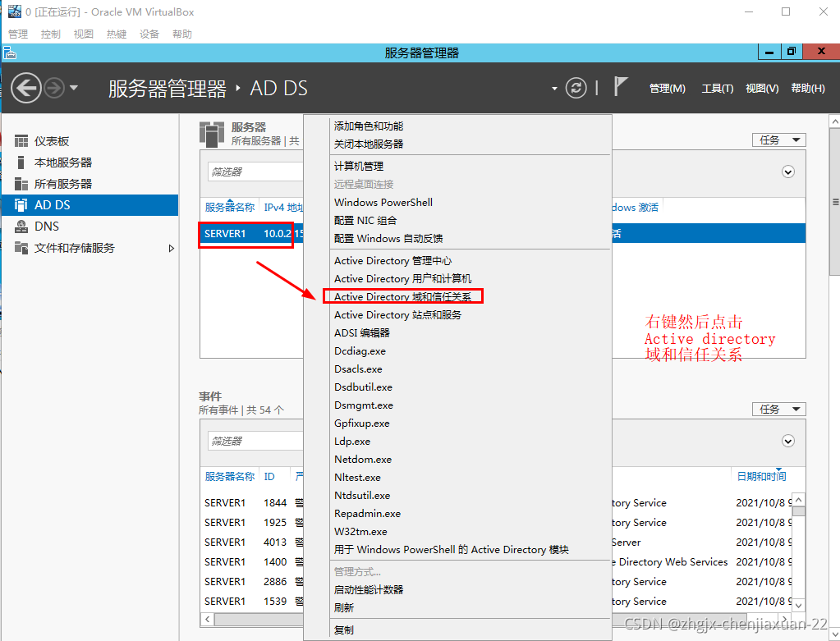Image resolution: width=840 pixels, height=641 pixels.
Task: Choose 复制 from context menu
Action: point(343,630)
